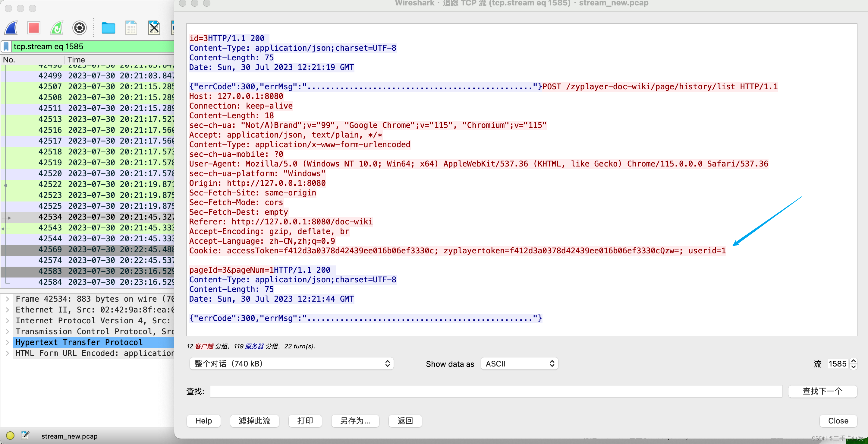Image resolution: width=868 pixels, height=444 pixels.
Task: Click the Help button
Action: pyautogui.click(x=203, y=421)
